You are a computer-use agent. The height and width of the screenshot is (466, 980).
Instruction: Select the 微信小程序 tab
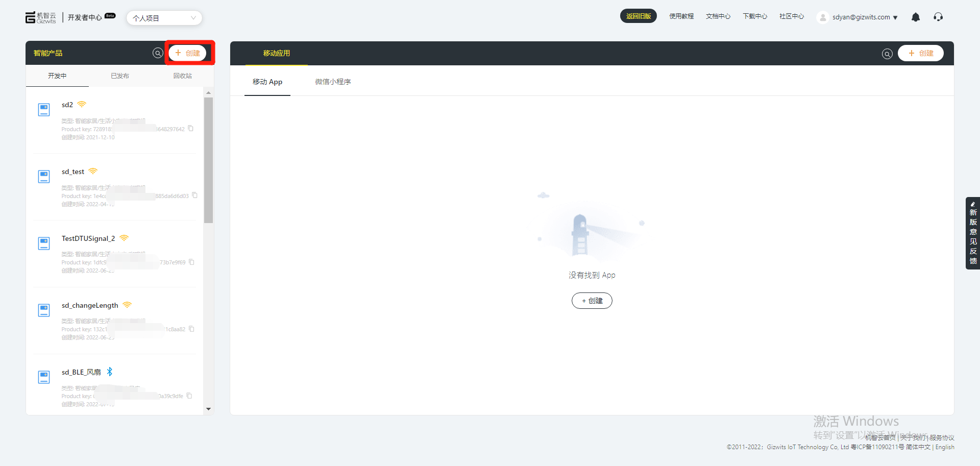333,82
